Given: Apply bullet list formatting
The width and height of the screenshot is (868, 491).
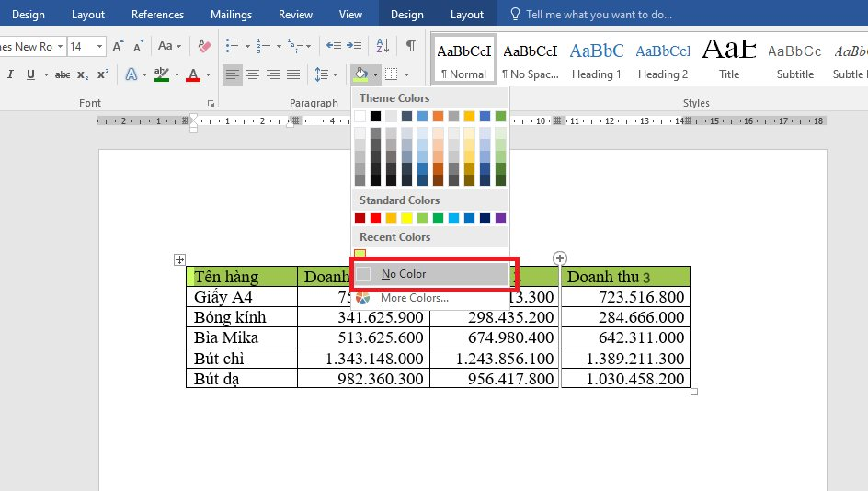Looking at the screenshot, I should 233,46.
